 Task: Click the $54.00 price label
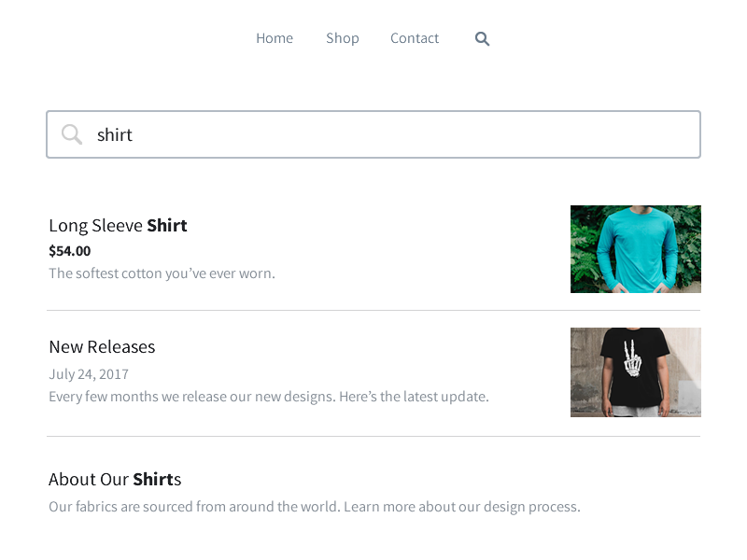coord(69,251)
